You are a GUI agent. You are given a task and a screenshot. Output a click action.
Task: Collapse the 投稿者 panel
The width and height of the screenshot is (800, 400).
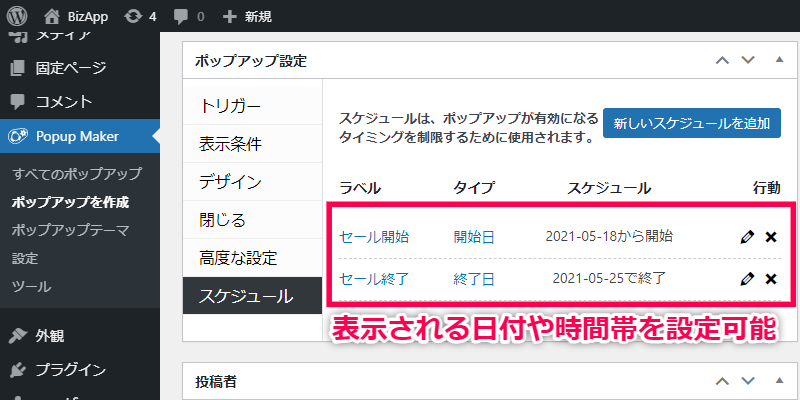pyautogui.click(x=779, y=380)
